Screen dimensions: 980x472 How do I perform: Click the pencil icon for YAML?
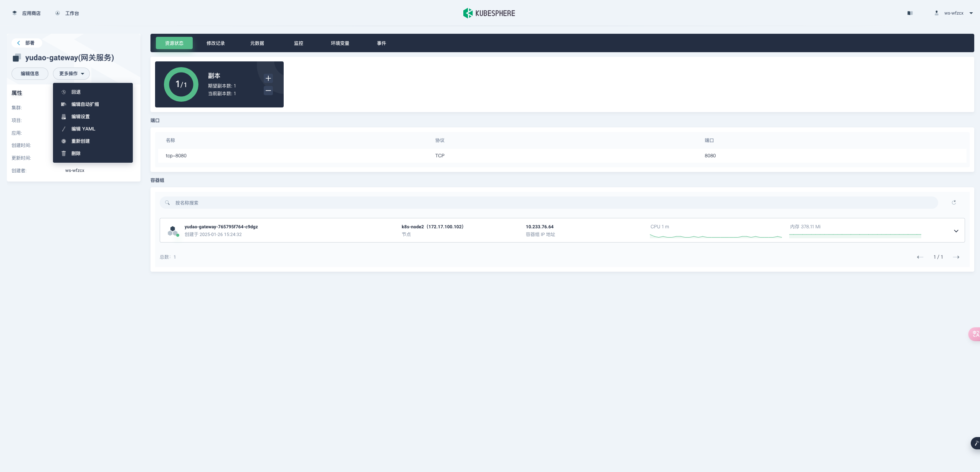click(x=64, y=129)
